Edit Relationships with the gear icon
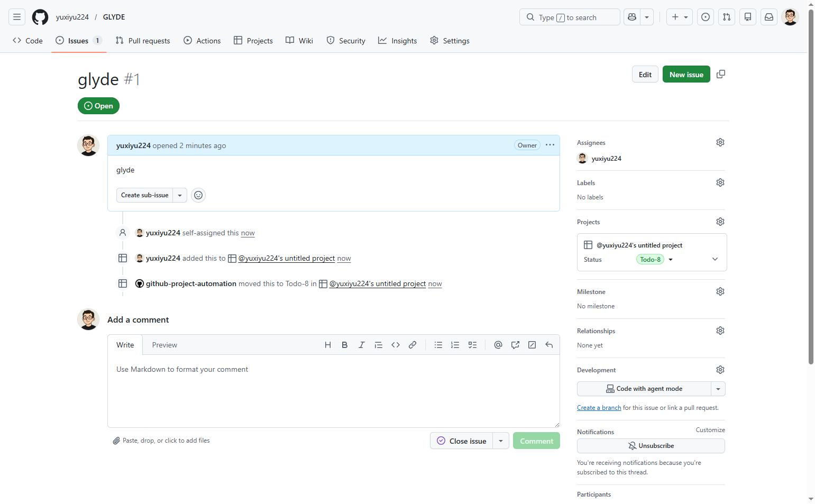Viewport: 815px width, 504px height. coord(720,331)
